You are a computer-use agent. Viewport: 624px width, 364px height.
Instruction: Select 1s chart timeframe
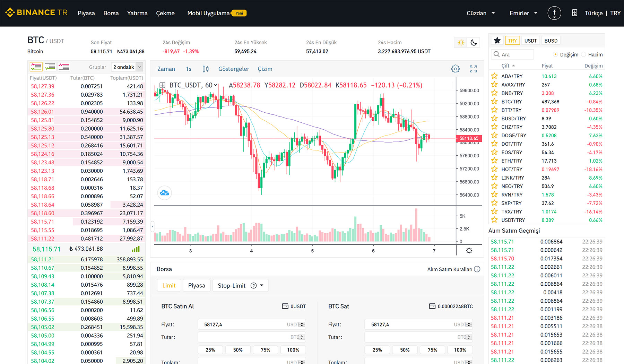click(x=188, y=69)
